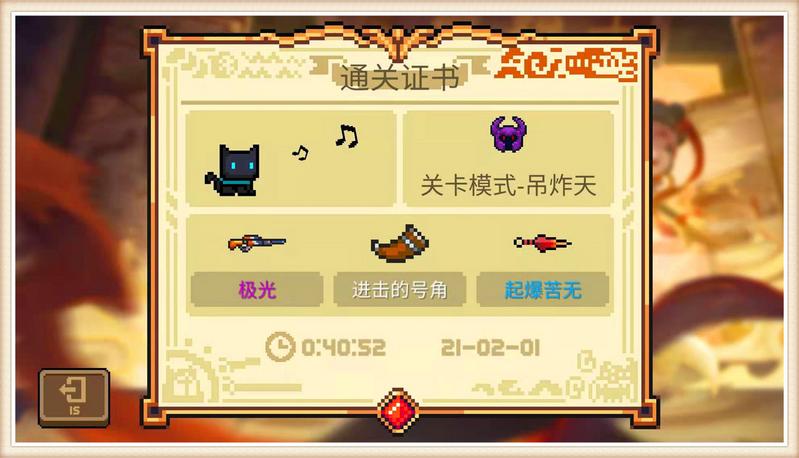Click the large music note
Image resolution: width=799 pixels, height=458 pixels.
347,136
